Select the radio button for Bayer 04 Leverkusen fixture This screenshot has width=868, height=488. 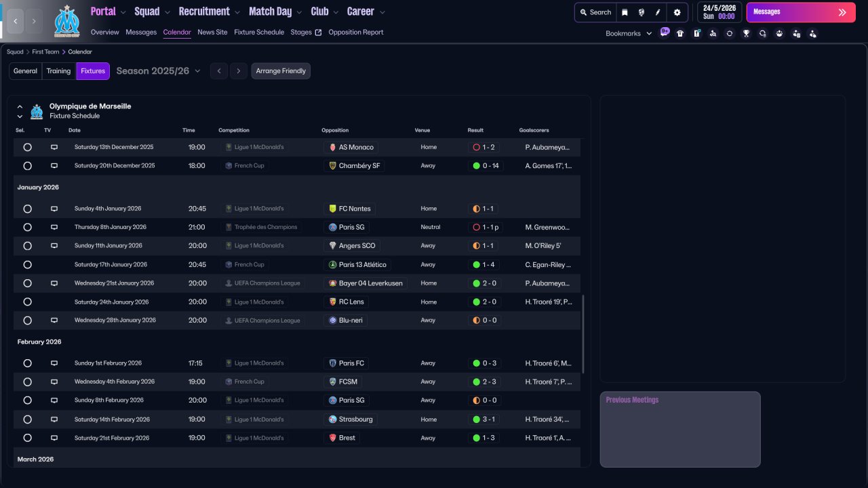(x=27, y=283)
